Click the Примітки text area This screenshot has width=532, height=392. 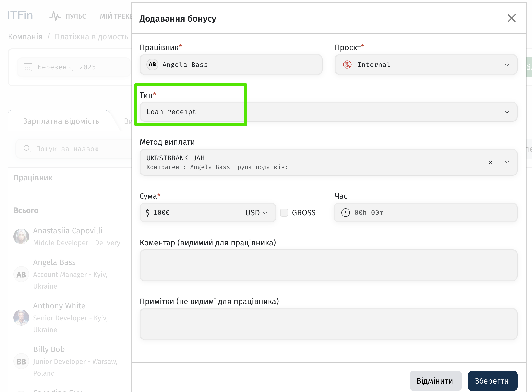tap(328, 324)
